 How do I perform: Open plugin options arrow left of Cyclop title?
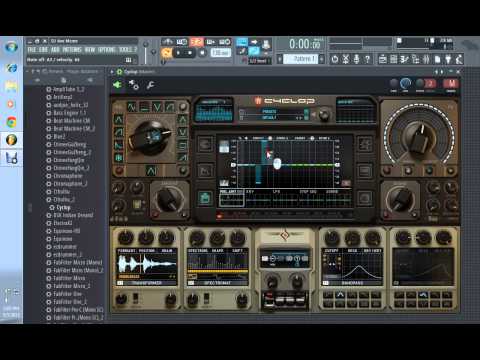pos(112,72)
